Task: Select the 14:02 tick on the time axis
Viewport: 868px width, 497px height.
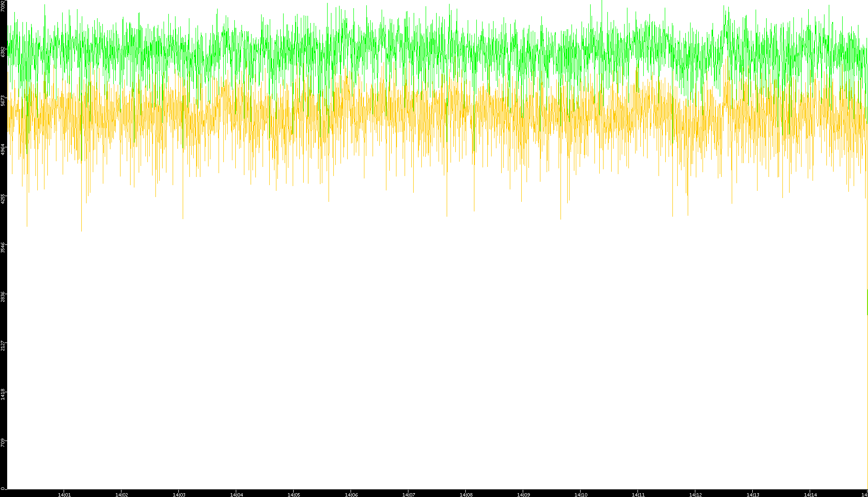Action: (x=121, y=495)
